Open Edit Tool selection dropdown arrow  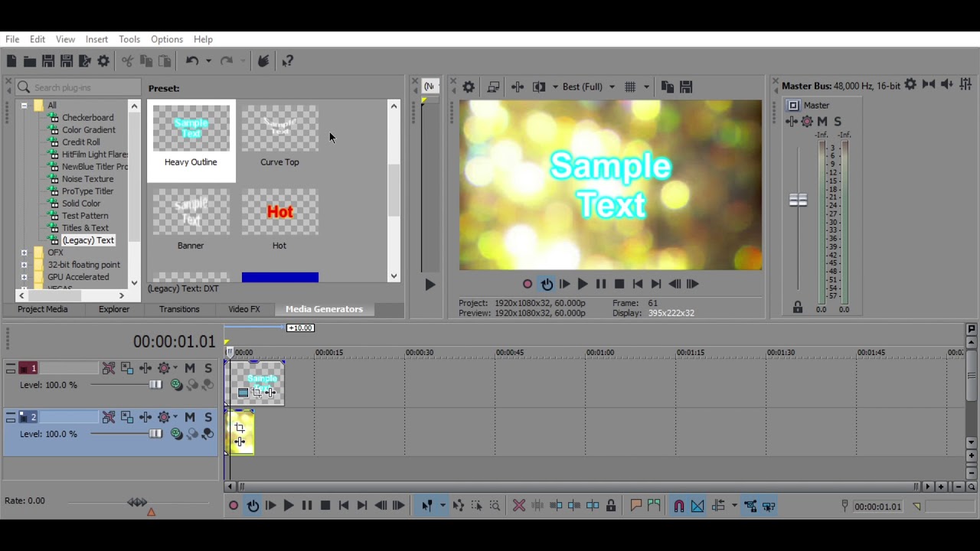pos(442,506)
